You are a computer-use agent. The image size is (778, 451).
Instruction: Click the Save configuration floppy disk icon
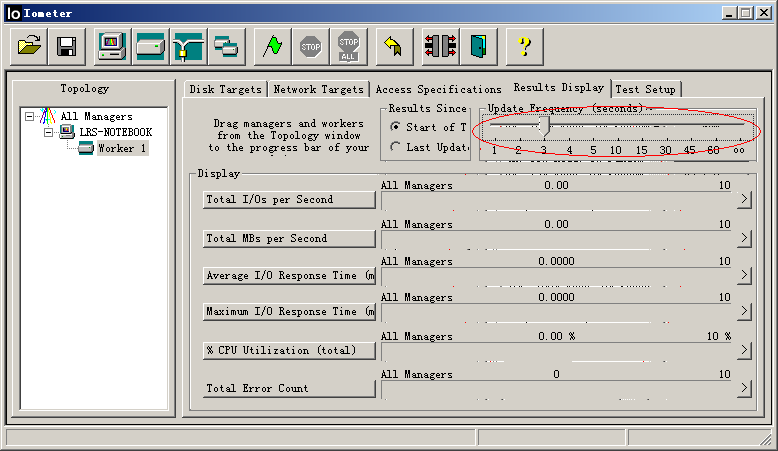click(x=67, y=46)
